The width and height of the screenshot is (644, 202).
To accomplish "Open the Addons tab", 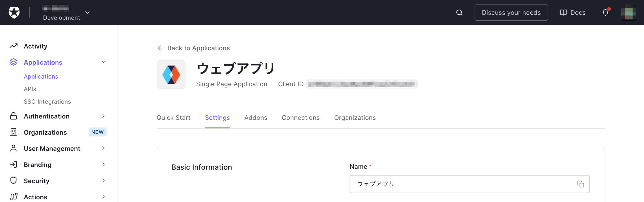I will [x=256, y=118].
